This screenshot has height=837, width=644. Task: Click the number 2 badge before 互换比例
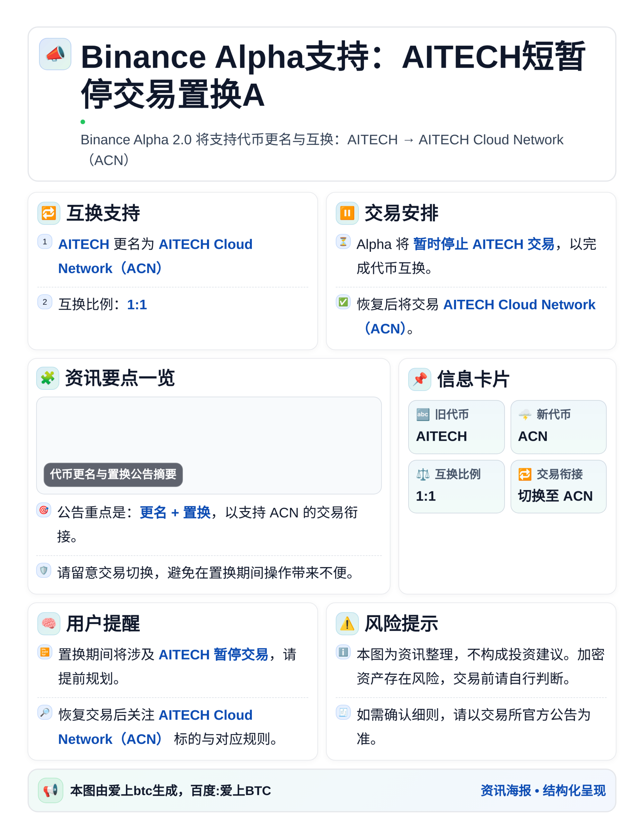[x=45, y=302]
